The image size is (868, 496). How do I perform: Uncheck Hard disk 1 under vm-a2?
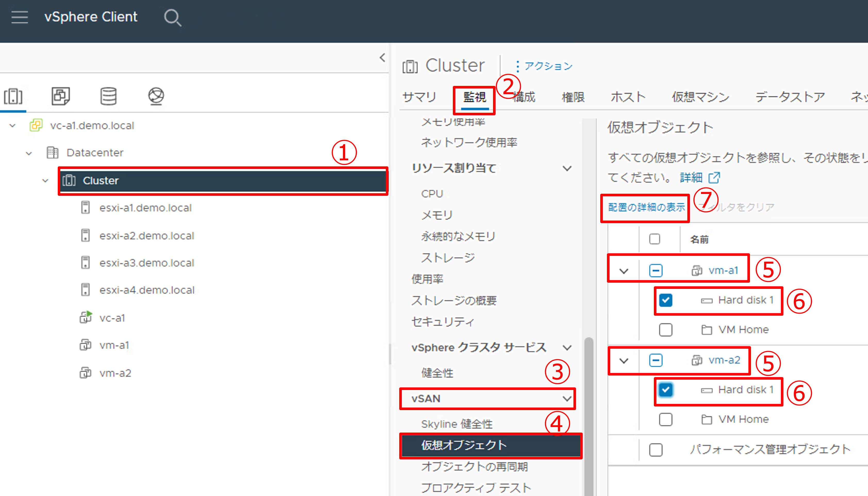pos(665,390)
